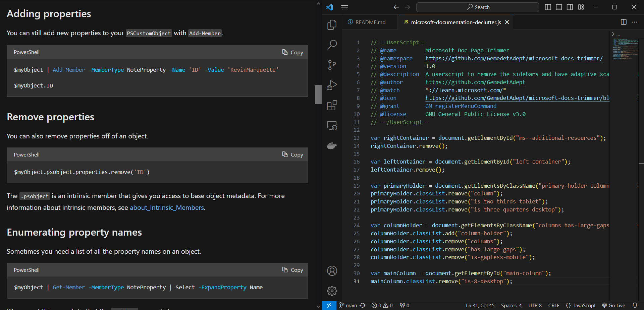Screen dimensions: 644x310
Task: Click the "Remove properties" heading
Action: click(50, 117)
